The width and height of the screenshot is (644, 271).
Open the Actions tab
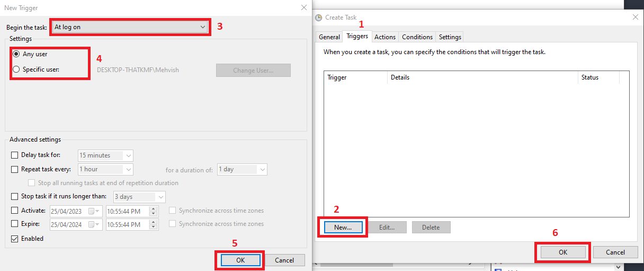[x=385, y=37]
